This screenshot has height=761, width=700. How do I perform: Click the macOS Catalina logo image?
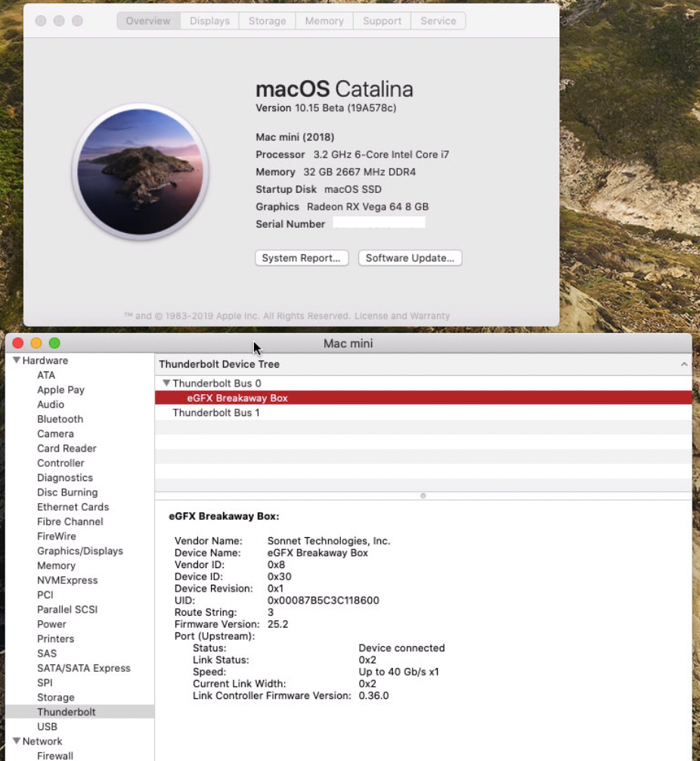pyautogui.click(x=140, y=171)
